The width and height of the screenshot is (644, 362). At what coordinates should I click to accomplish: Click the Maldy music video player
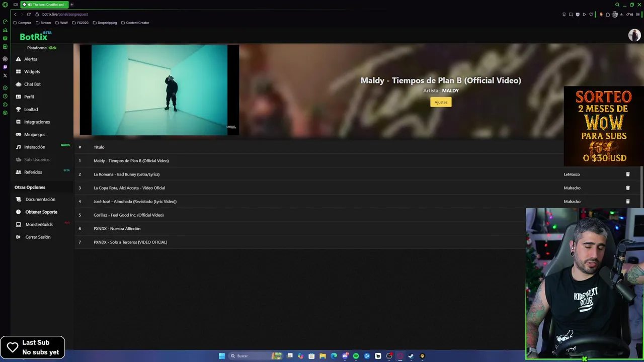pos(159,90)
